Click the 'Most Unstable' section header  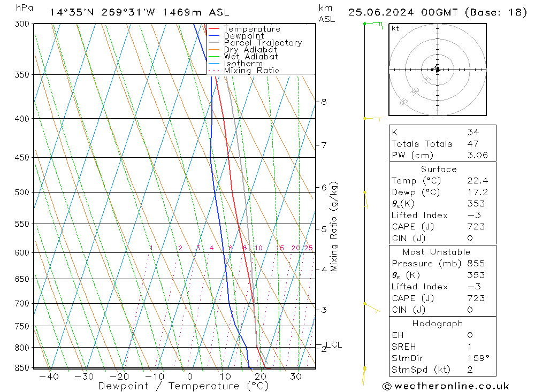click(437, 252)
